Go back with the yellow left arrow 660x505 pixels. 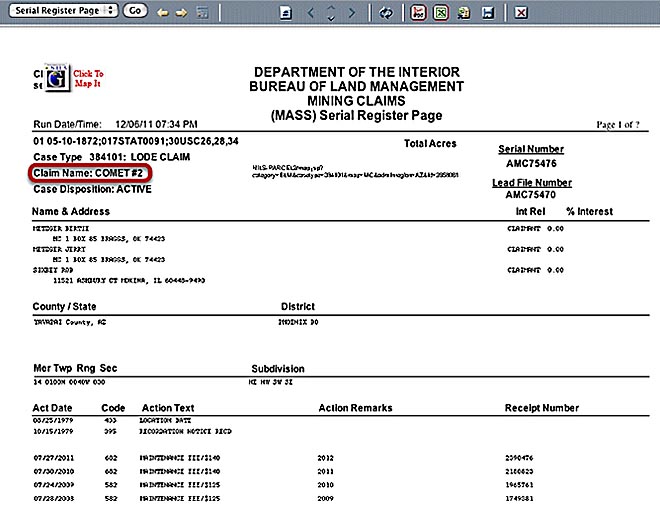tap(163, 13)
